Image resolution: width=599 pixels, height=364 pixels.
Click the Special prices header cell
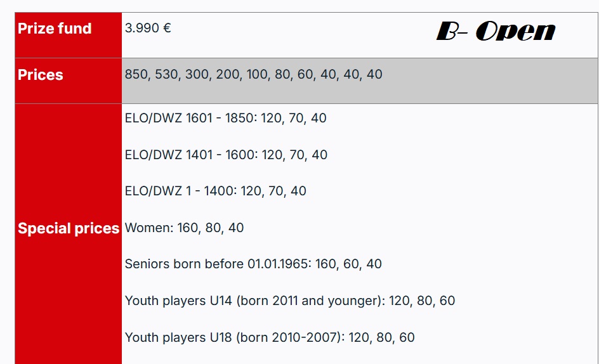[68, 228]
